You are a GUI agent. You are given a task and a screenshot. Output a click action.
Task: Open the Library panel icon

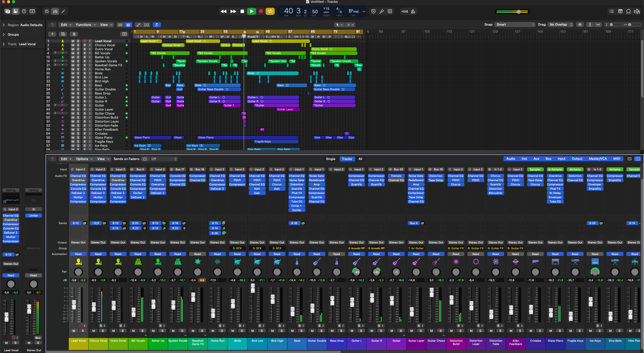click(7, 11)
